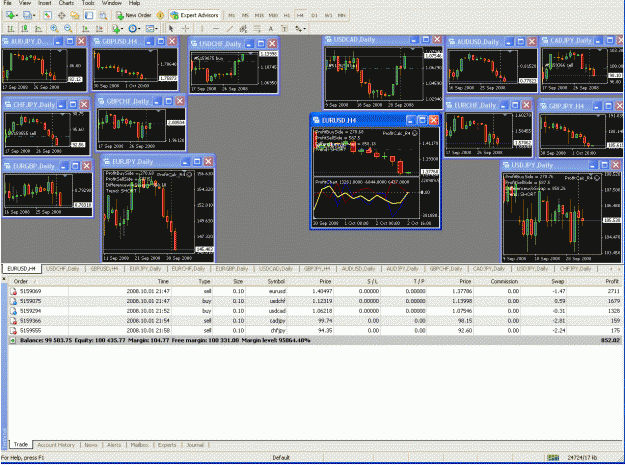This screenshot has width=625, height=465.
Task: Toggle chart shift icon
Action: (x=99, y=29)
